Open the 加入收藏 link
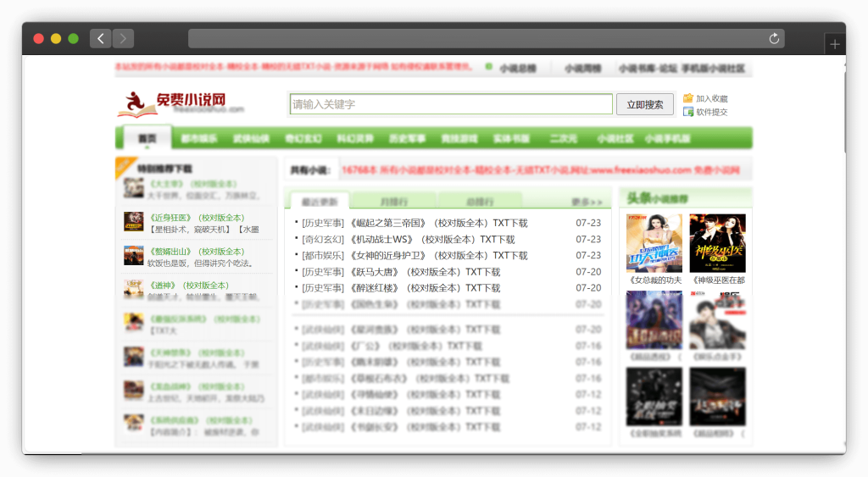Image resolution: width=868 pixels, height=477 pixels. point(712,98)
